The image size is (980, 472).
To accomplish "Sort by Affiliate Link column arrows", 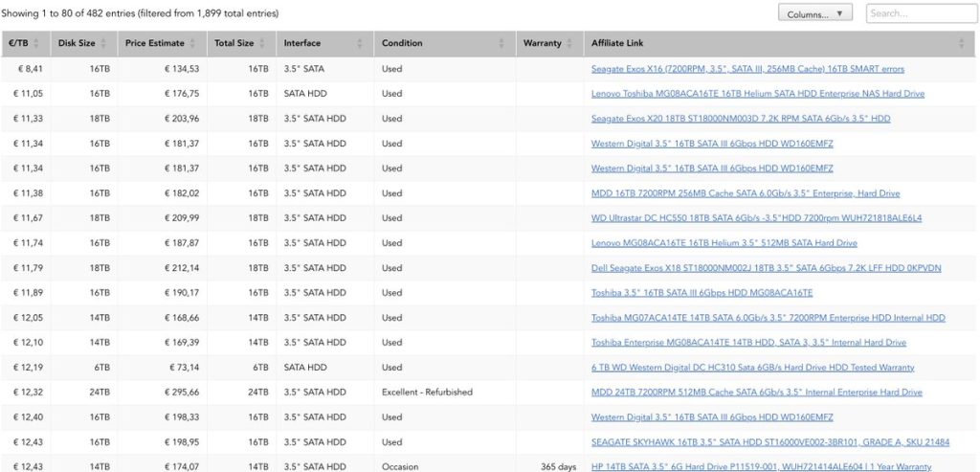I will tap(961, 44).
